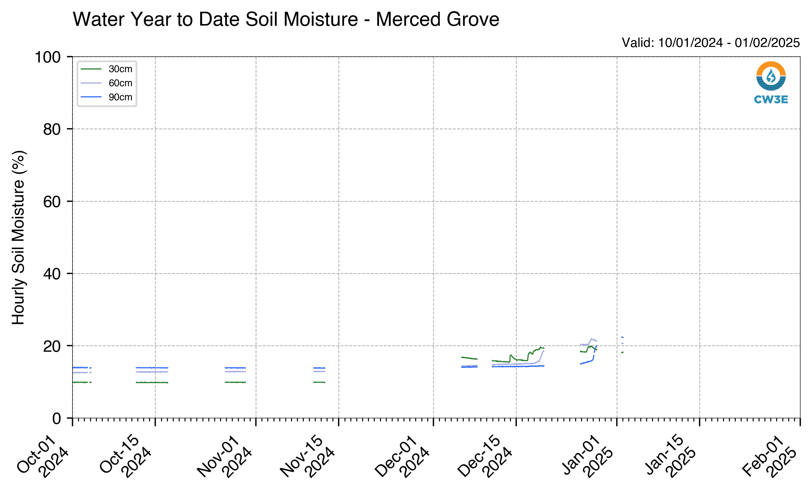Select the 30cm legend label

pos(120,69)
